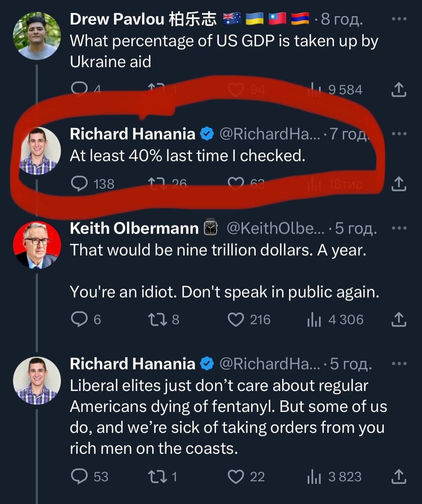Like Hanania's Liberal elites tweet

[236, 476]
